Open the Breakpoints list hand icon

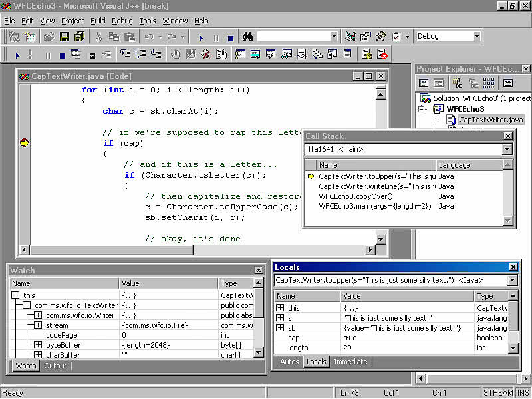[221, 54]
